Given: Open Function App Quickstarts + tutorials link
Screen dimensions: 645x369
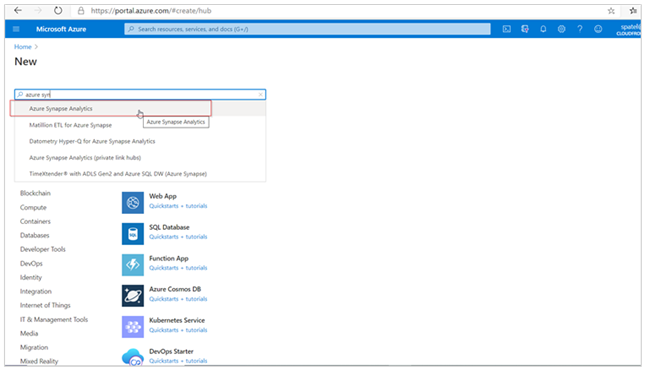Looking at the screenshot, I should pyautogui.click(x=178, y=268).
